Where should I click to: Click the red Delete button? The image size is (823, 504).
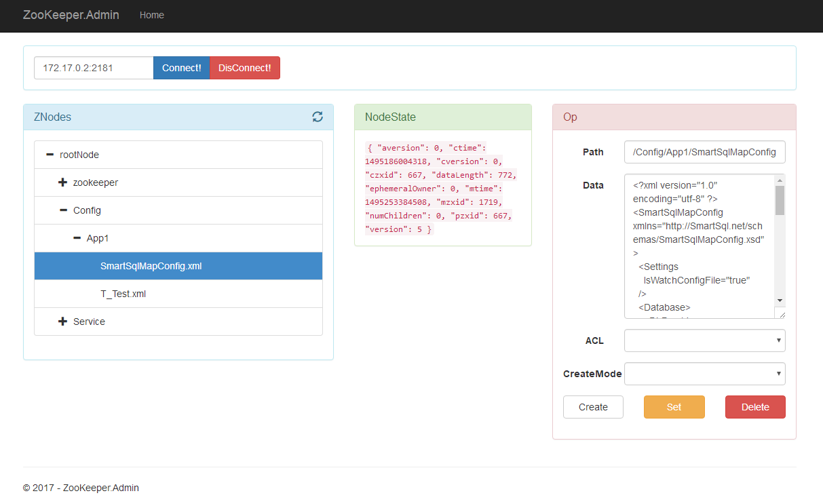click(x=755, y=407)
